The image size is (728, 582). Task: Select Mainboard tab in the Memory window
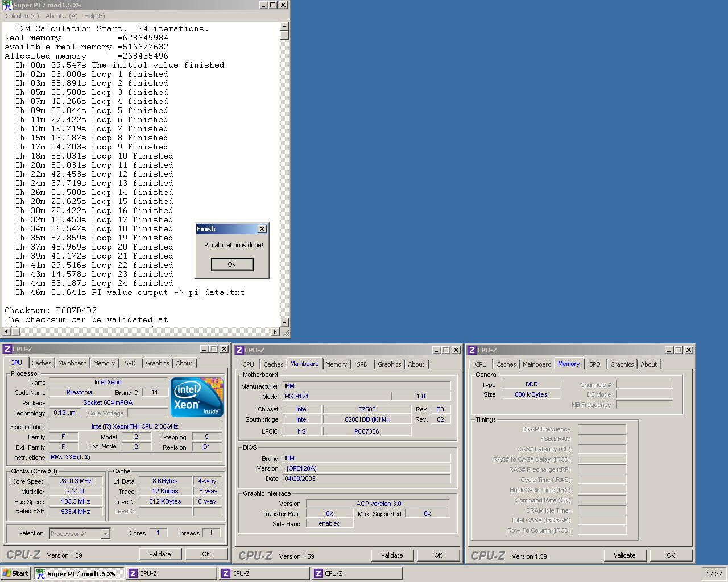pyautogui.click(x=537, y=364)
